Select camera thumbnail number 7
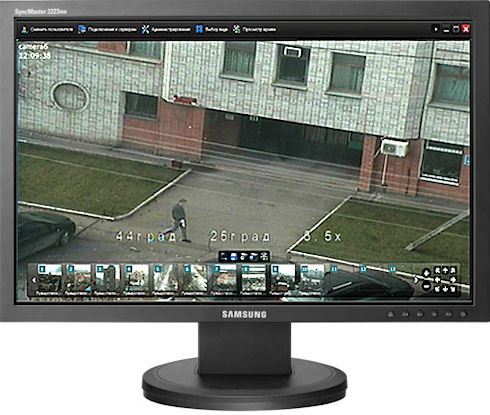Screen dimensions: 490x415 coord(224,280)
